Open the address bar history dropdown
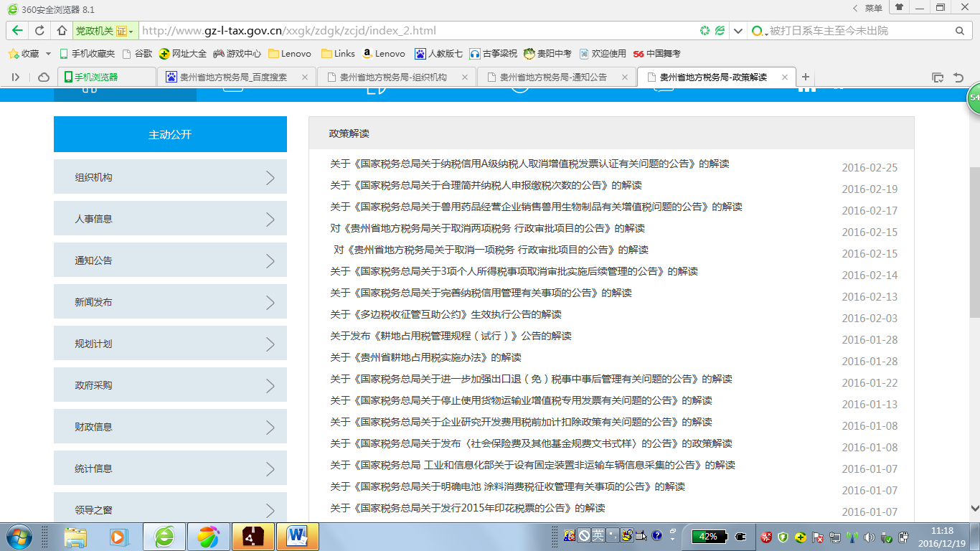Screen dimensions: 980x551 [x=738, y=31]
